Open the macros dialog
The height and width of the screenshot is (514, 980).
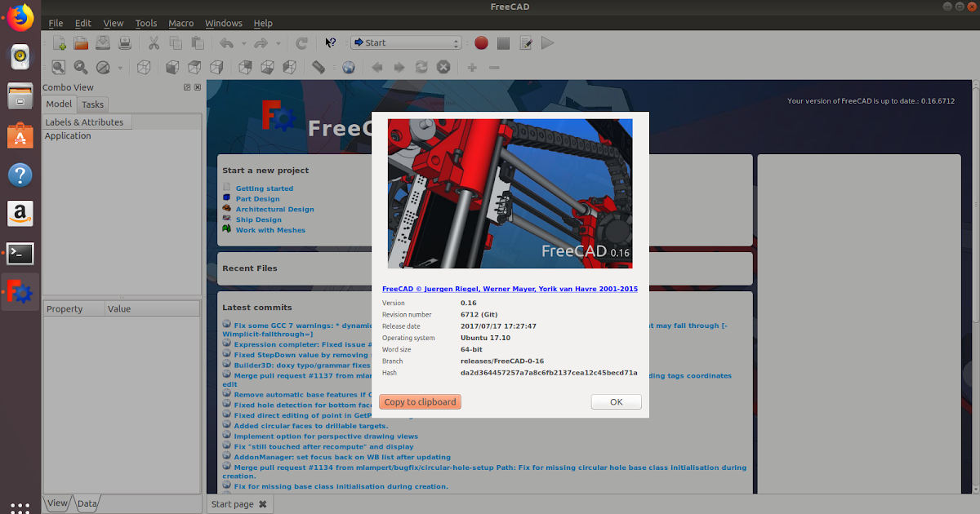pos(525,42)
